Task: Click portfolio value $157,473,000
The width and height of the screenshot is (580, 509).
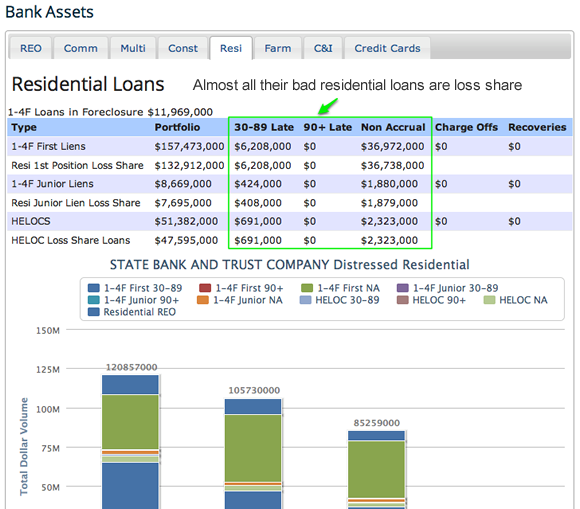Action: click(189, 146)
